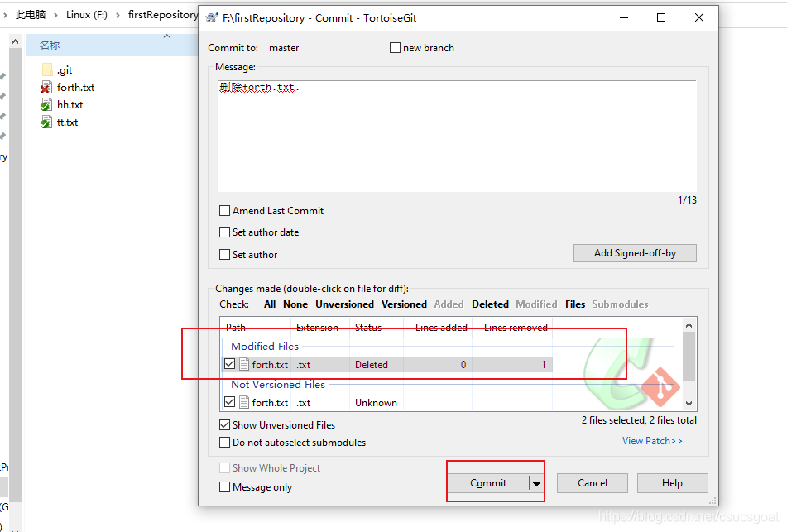Select the Unknown status cell of forth.txt

tap(376, 403)
